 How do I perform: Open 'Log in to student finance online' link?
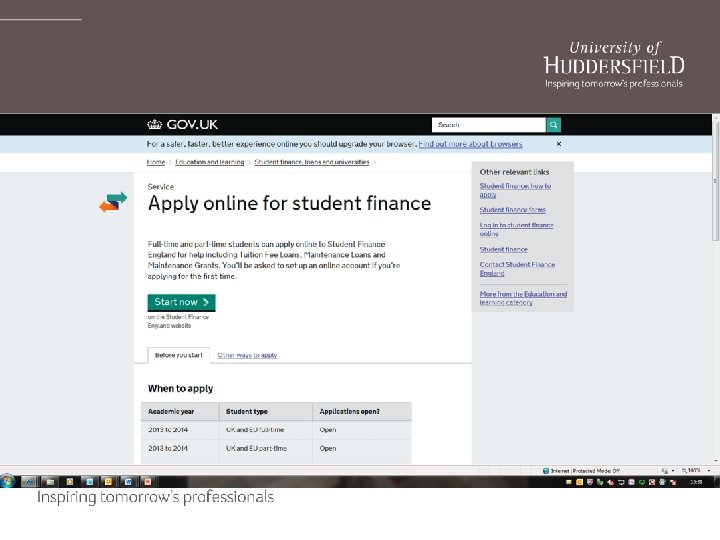click(x=516, y=229)
